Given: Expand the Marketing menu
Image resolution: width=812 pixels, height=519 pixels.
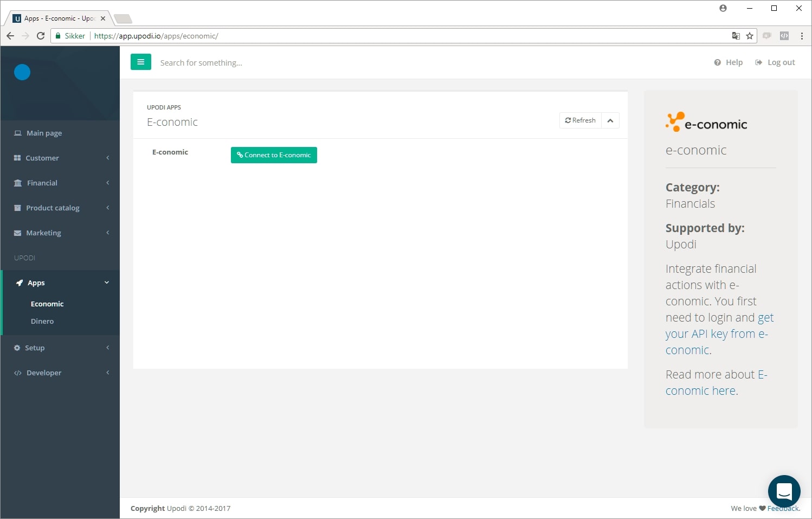Looking at the screenshot, I should (x=60, y=233).
